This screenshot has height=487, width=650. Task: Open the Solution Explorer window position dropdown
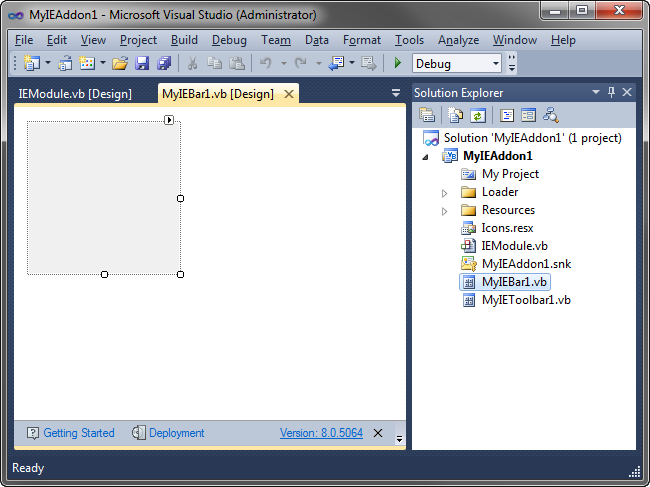[596, 92]
